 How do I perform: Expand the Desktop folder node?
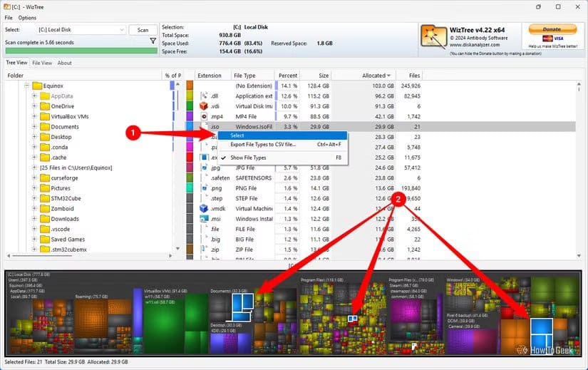[x=34, y=137]
